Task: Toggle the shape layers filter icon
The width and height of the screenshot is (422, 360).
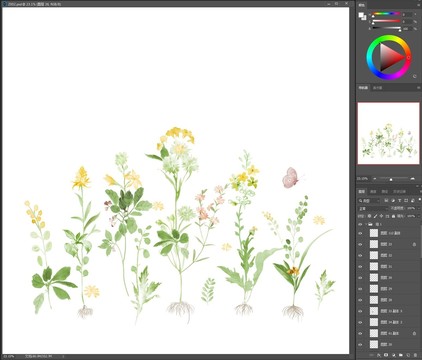Action: click(x=406, y=201)
